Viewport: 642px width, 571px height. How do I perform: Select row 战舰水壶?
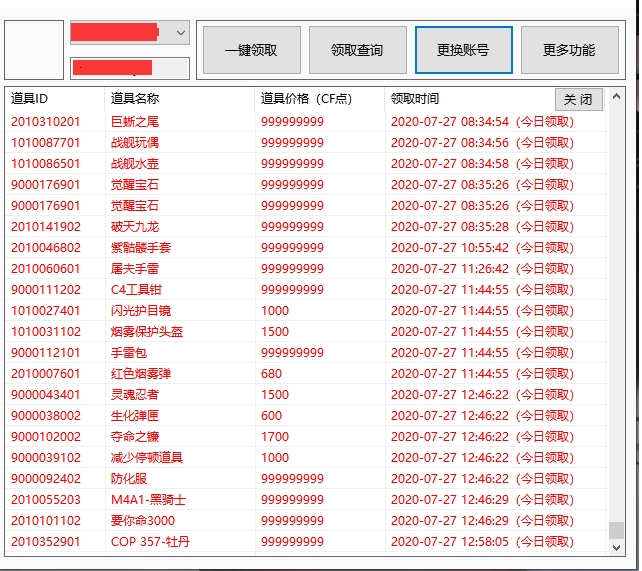[305, 164]
